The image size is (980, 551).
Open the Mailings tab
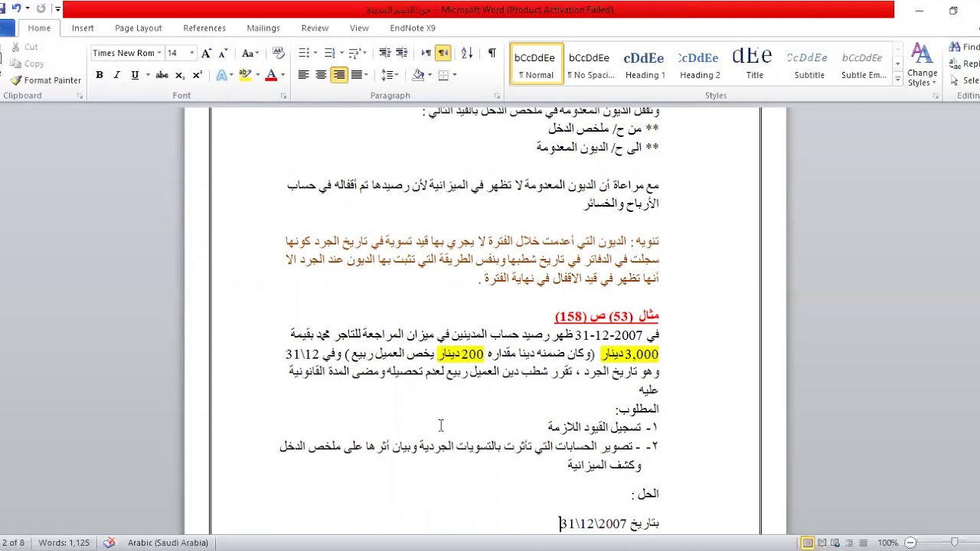263,28
